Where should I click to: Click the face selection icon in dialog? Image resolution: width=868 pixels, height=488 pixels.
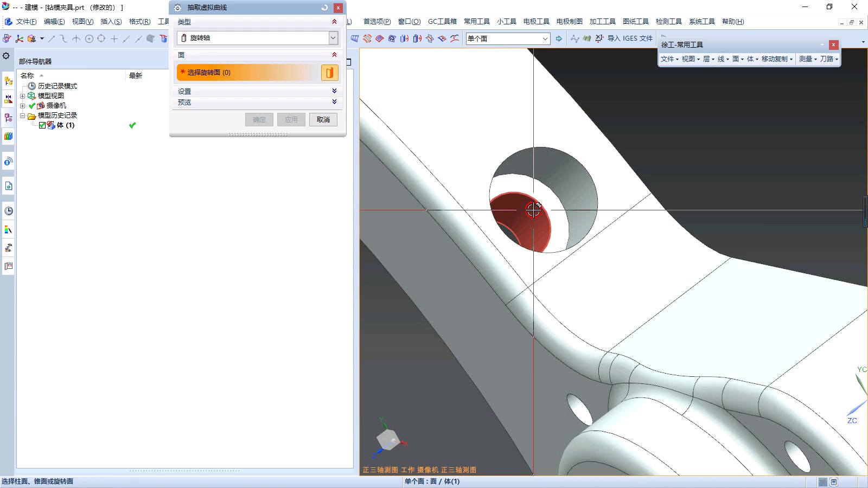point(329,73)
